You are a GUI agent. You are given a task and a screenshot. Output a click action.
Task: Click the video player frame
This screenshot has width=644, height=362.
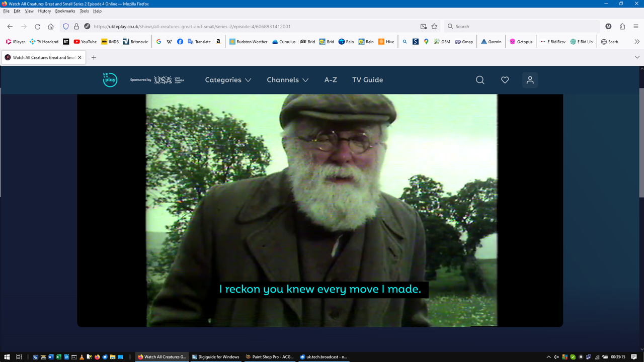(320, 211)
